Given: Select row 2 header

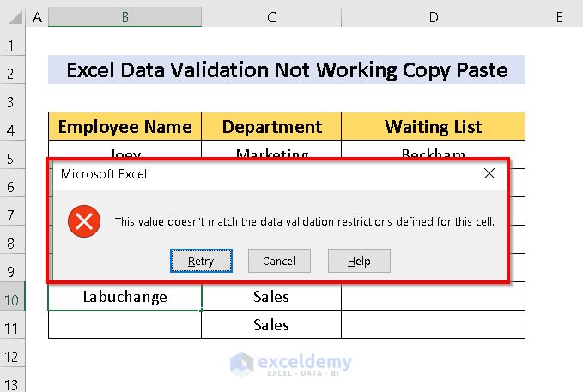Looking at the screenshot, I should click(13, 72).
